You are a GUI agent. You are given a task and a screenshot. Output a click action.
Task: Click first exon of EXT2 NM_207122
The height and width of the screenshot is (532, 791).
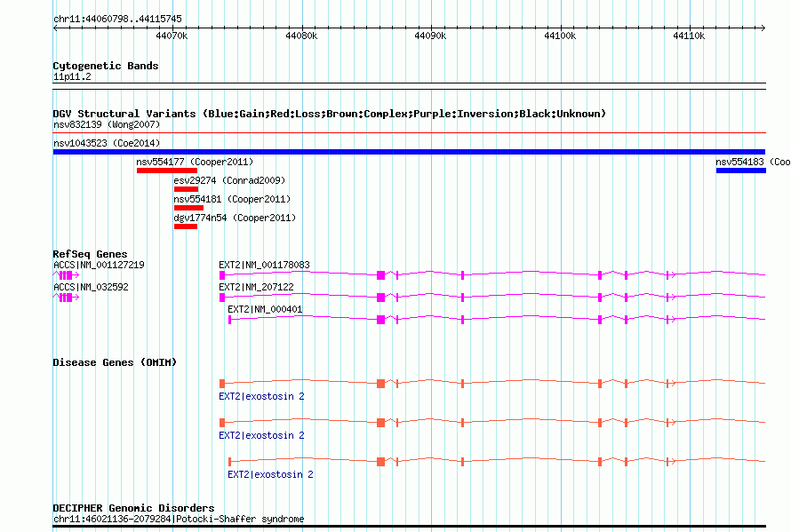click(222, 298)
